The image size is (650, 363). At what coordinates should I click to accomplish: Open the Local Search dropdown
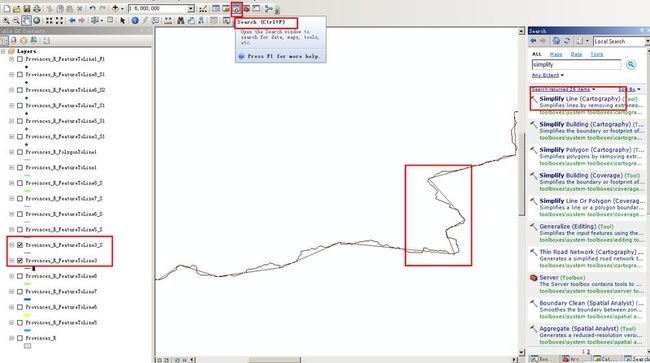click(x=647, y=41)
